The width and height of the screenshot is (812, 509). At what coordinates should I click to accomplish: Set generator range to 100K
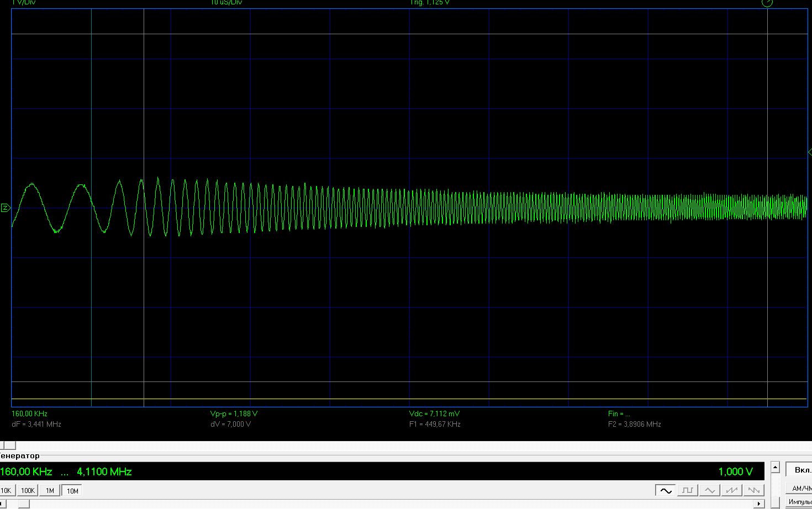tap(28, 491)
